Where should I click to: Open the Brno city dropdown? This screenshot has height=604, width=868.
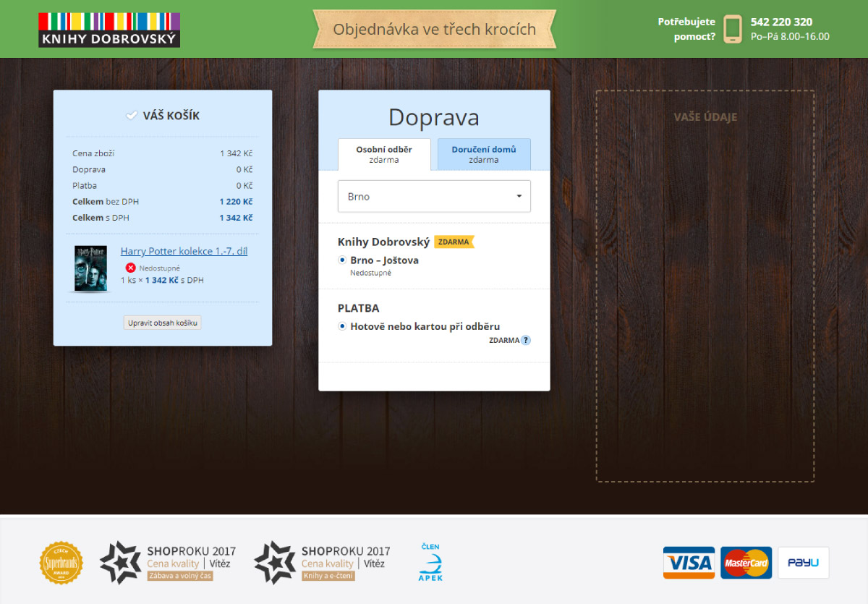[x=434, y=196]
